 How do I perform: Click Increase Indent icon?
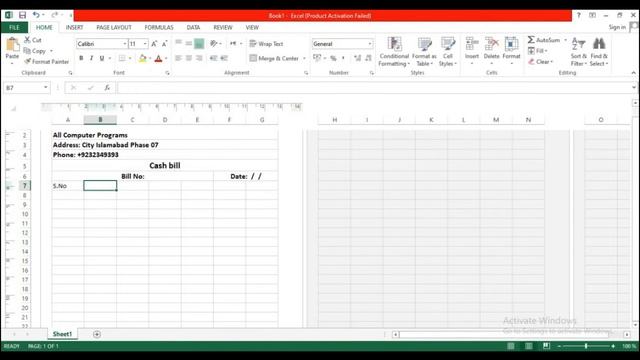click(224, 58)
